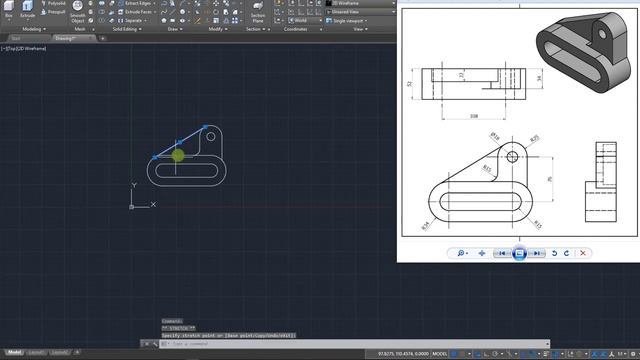Open the Layout2 tab
Screen dimensions: 640x360
point(60,352)
